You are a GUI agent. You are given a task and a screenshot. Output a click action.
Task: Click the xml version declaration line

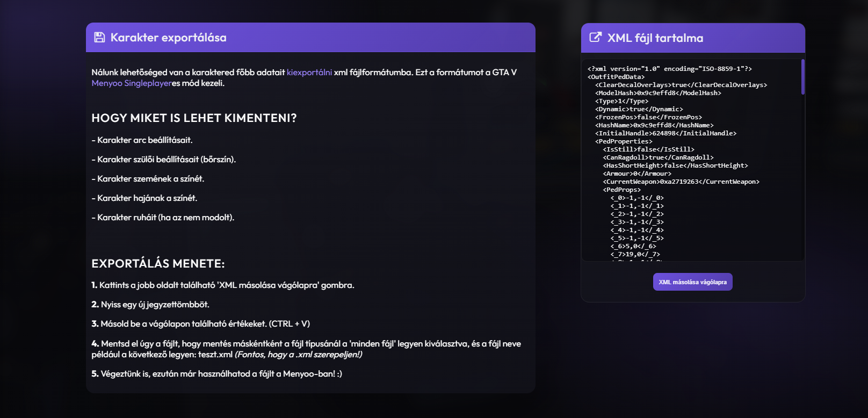(x=669, y=69)
